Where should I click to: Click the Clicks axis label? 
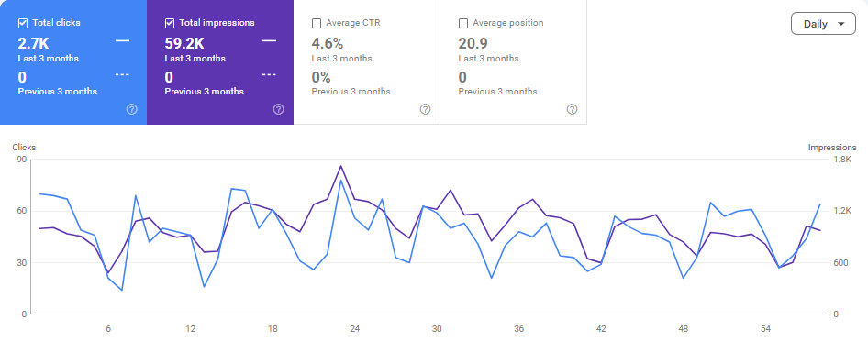(x=24, y=148)
